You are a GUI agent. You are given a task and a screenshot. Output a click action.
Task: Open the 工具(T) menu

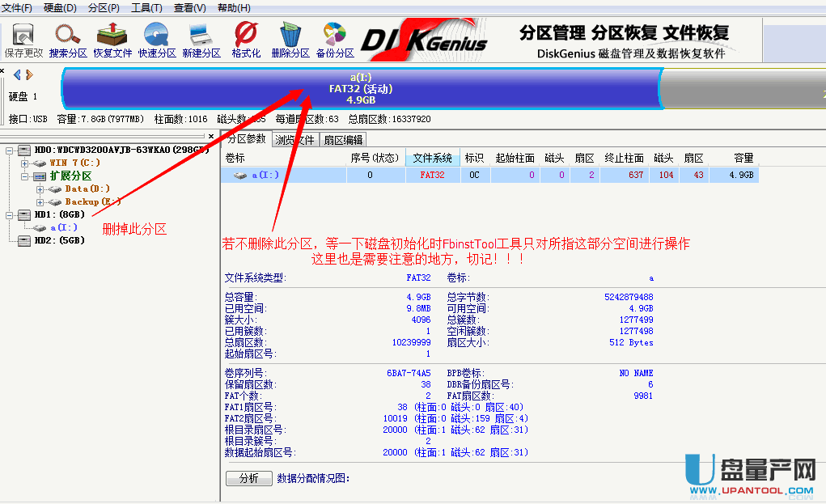[x=145, y=7]
